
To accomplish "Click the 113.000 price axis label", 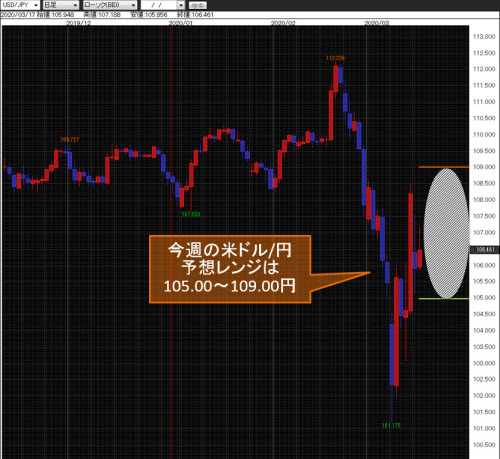I will tap(484, 37).
